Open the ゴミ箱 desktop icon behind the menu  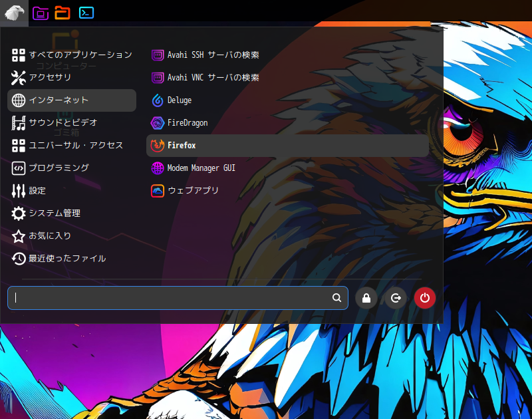[66, 123]
